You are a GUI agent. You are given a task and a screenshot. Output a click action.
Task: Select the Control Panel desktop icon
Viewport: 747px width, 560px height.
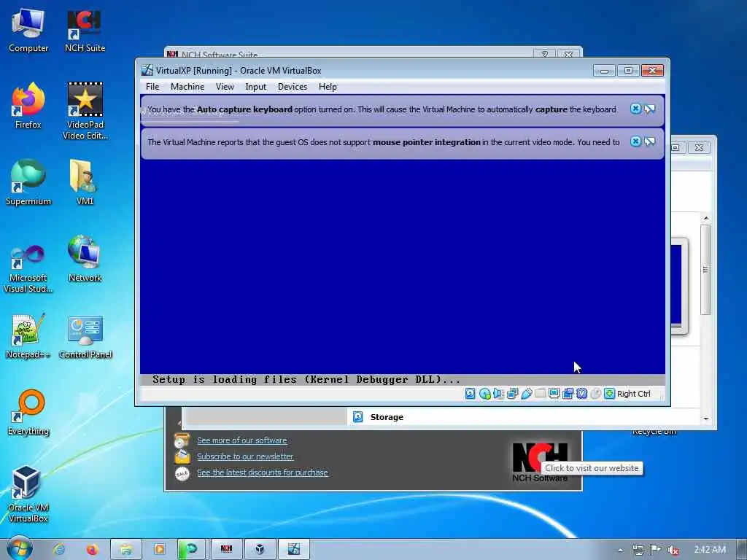tap(85, 335)
